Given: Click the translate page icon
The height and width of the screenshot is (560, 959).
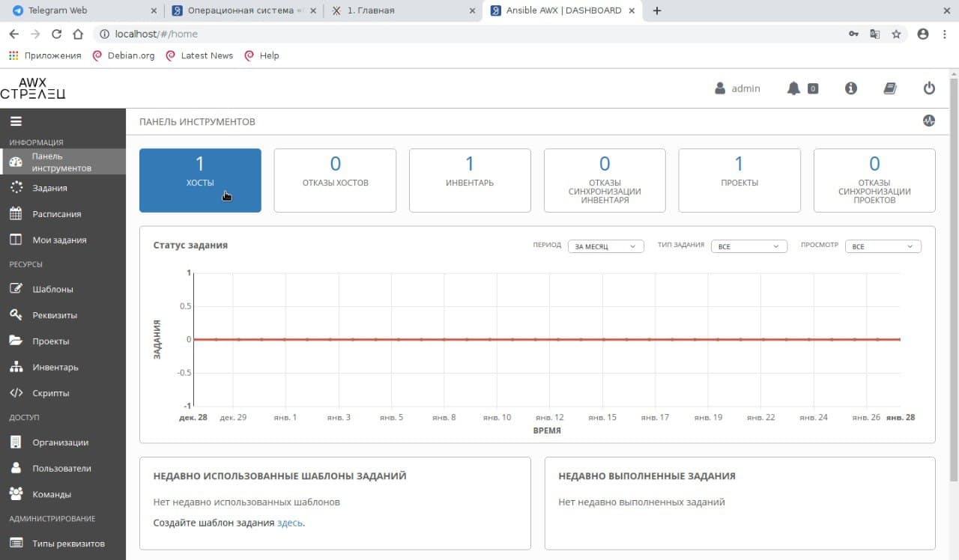Looking at the screenshot, I should [874, 34].
